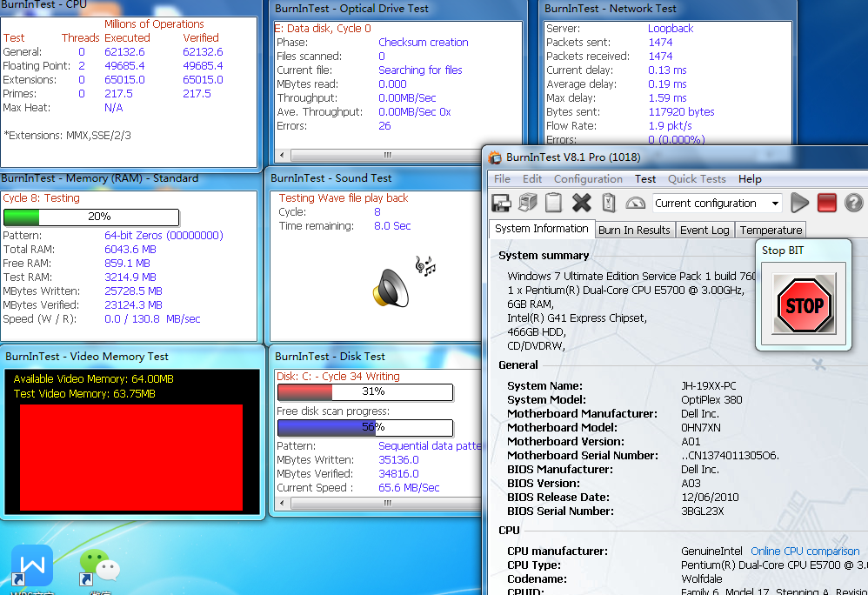The width and height of the screenshot is (868, 595).
Task: Click '1.9 pkt/s' flow rate value
Action: (670, 125)
